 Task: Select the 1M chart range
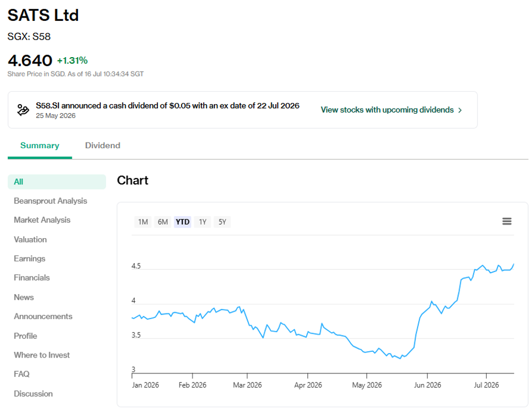tap(143, 222)
